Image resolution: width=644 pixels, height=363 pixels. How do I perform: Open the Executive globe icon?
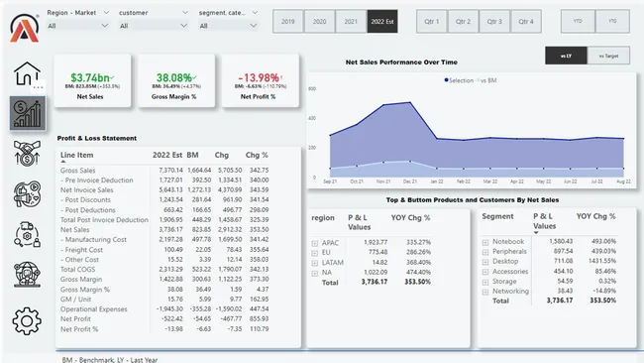[27, 274]
